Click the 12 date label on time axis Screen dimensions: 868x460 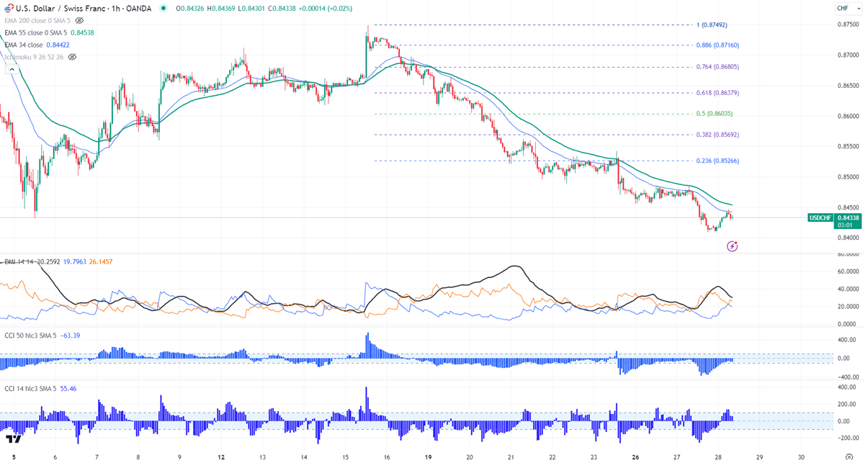click(220, 456)
